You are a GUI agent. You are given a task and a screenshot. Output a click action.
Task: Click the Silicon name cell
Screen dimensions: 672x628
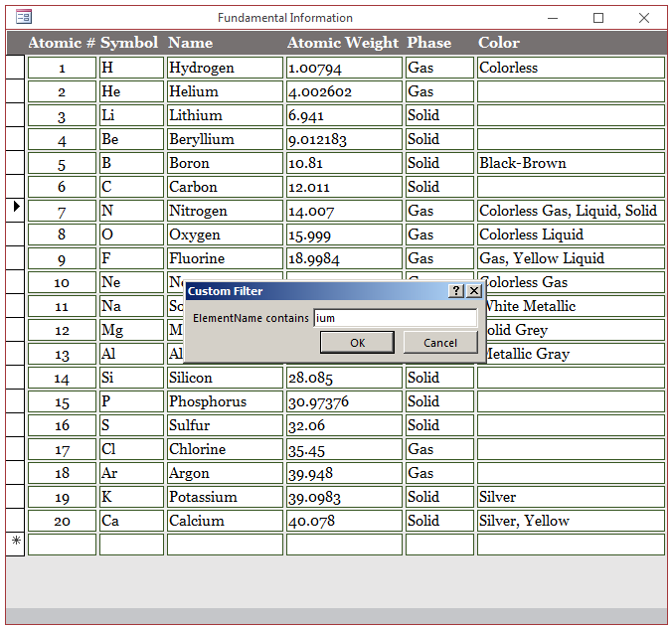click(225, 378)
